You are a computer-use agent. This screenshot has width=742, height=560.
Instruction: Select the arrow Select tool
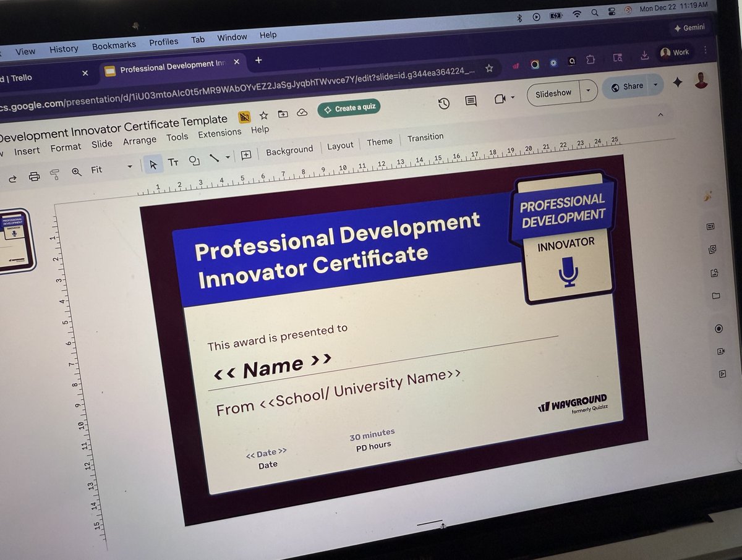click(153, 164)
